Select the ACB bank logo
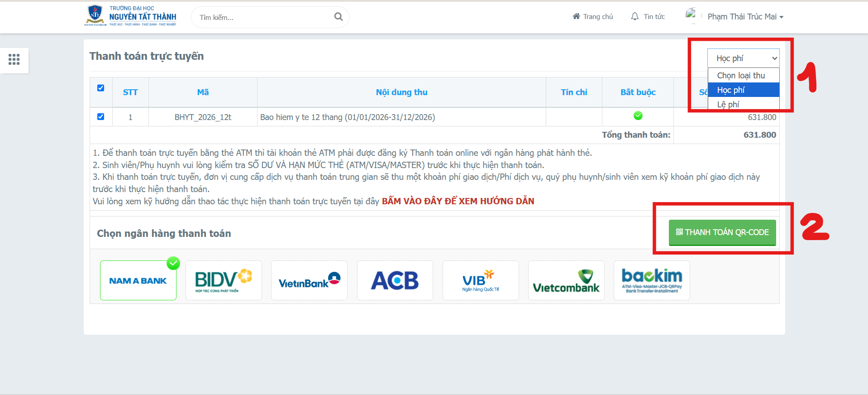The width and height of the screenshot is (868, 395). tap(395, 280)
